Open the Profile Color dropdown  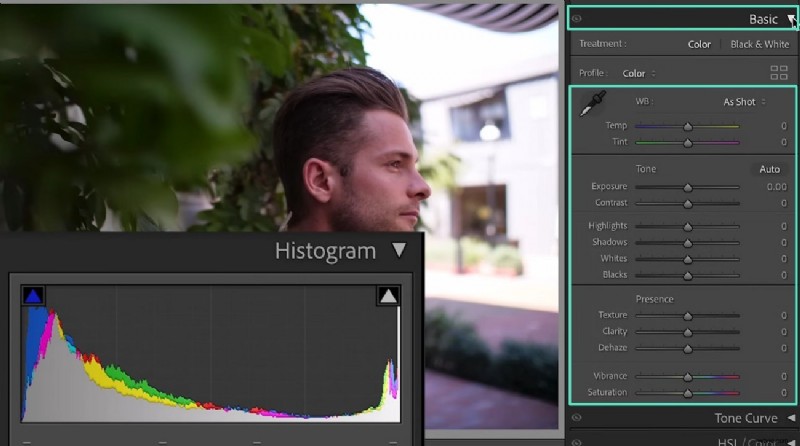(x=639, y=73)
